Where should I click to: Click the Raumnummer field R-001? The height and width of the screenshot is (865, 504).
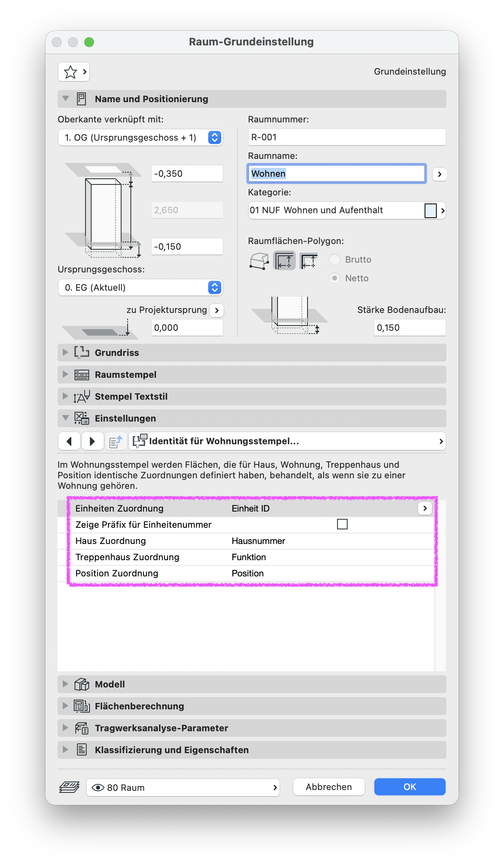[x=347, y=137]
